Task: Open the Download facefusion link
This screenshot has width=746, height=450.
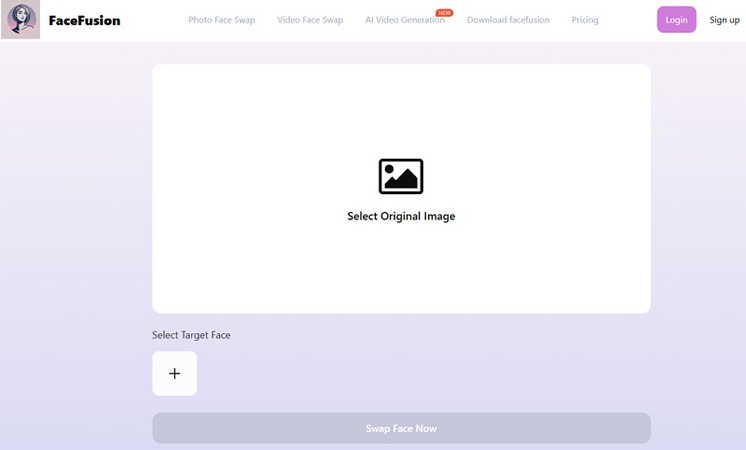Action: point(508,20)
